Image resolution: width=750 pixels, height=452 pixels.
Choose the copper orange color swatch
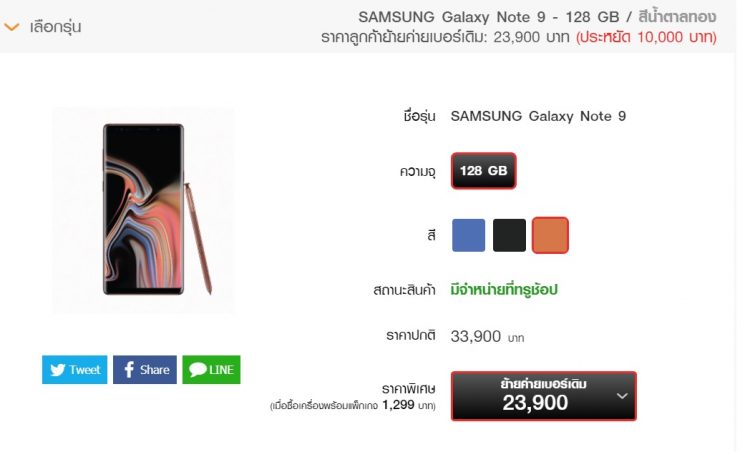coord(551,235)
